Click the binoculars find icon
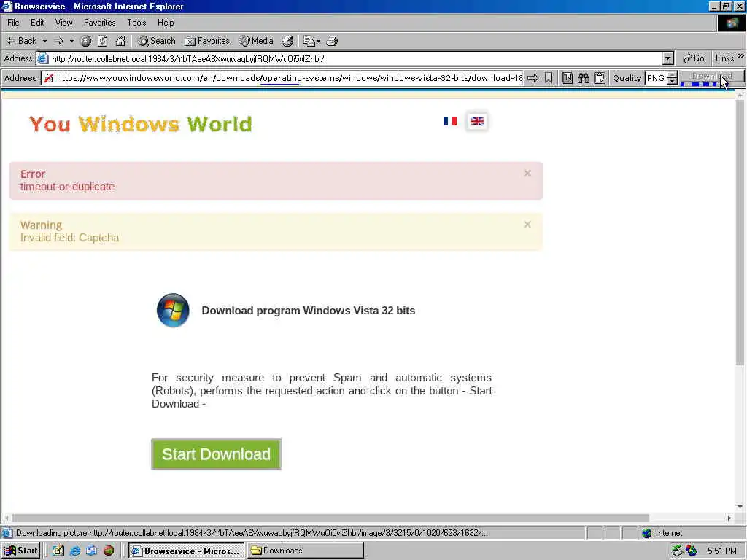This screenshot has height=560, width=747. pos(584,78)
